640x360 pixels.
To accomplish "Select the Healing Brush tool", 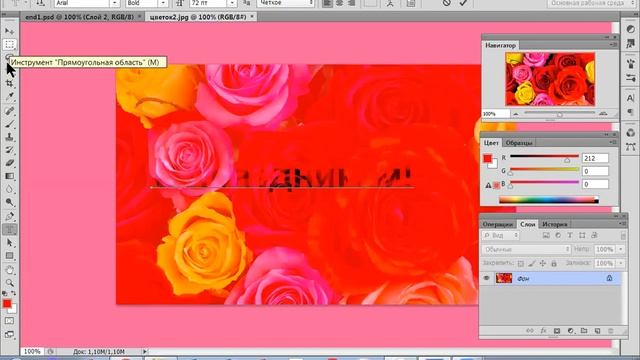I will point(9,110).
